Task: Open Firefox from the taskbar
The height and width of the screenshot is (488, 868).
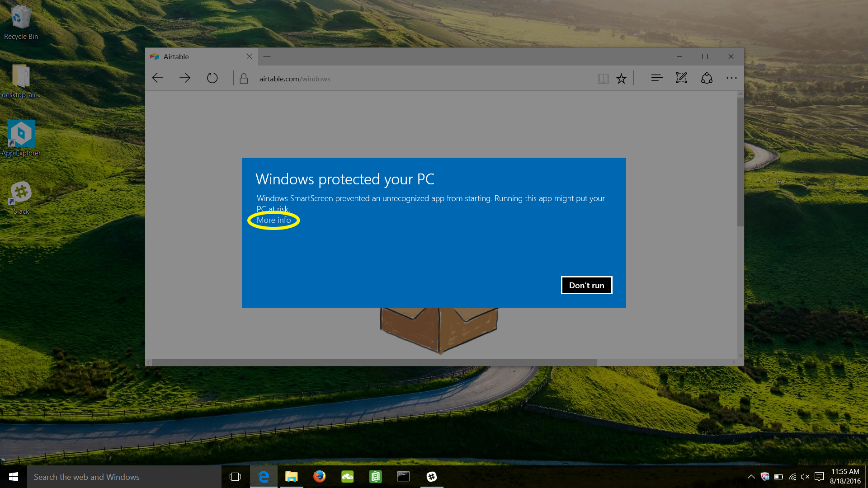Action: (x=319, y=477)
